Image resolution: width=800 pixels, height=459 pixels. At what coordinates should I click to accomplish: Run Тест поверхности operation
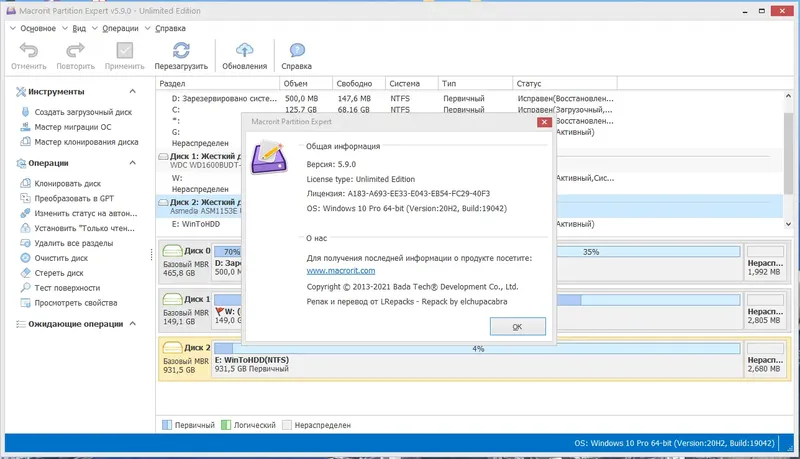pos(67,288)
